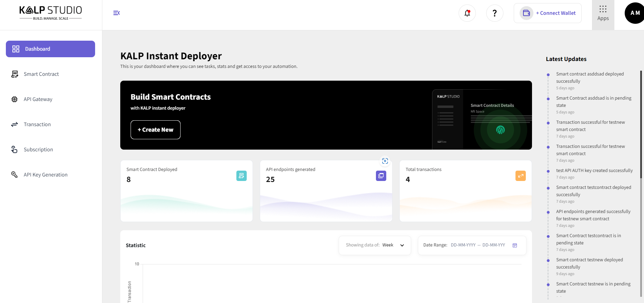Click the Connect Wallet button
This screenshot has height=303, width=644.
[x=548, y=13]
